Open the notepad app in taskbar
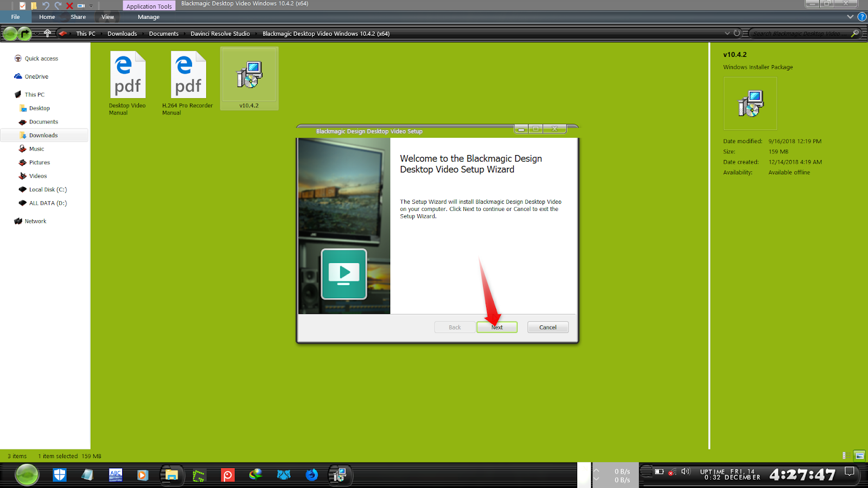This screenshot has width=868, height=488. [x=87, y=475]
